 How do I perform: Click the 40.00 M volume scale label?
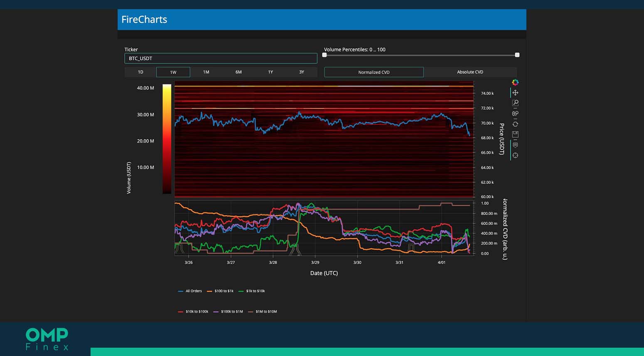[x=145, y=88]
